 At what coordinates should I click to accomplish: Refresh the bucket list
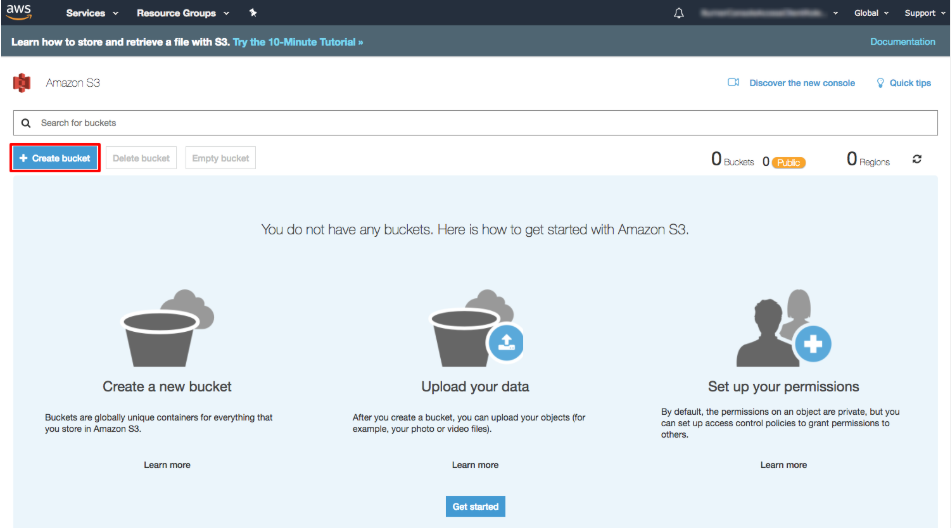(917, 159)
